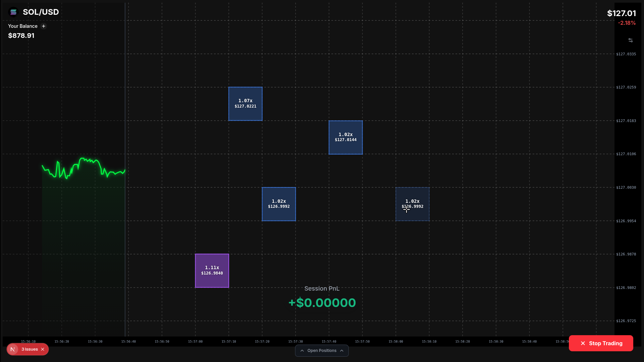
Task: Select the 1.02x box at 15:58:00
Action: pos(412,204)
